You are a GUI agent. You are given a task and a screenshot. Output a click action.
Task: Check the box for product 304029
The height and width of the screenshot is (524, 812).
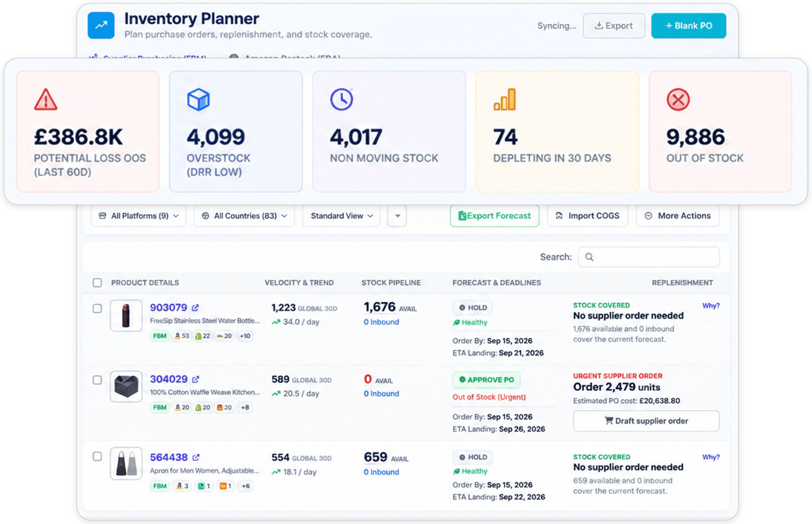(x=97, y=380)
